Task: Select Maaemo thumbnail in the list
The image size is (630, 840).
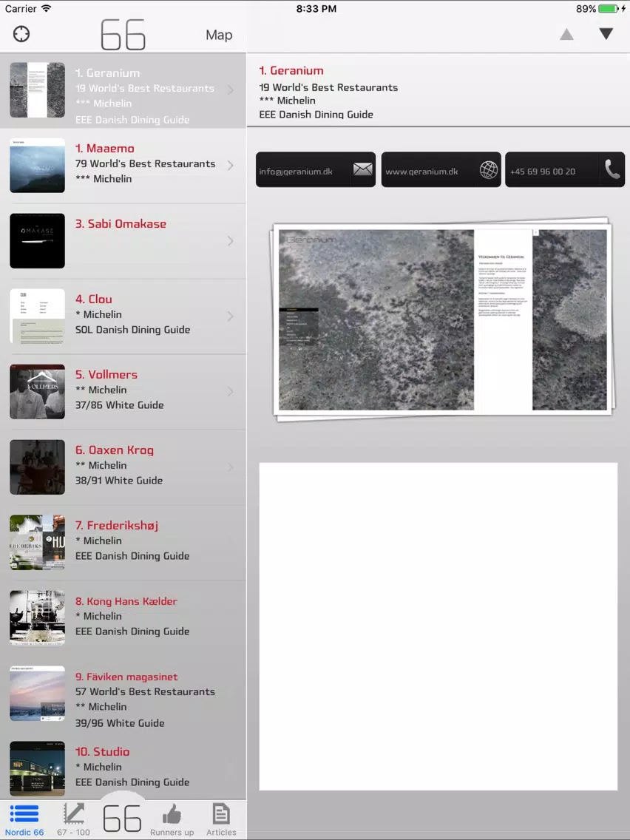Action: [x=37, y=166]
